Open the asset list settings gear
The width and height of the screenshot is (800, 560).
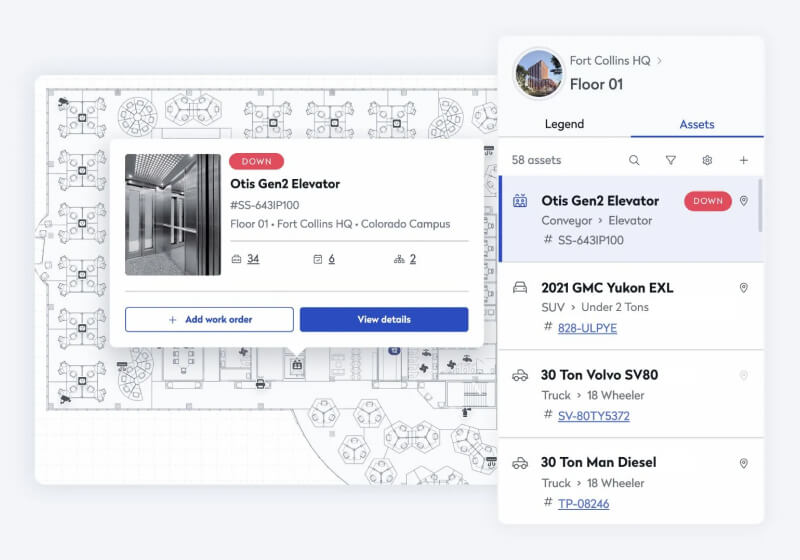click(707, 160)
